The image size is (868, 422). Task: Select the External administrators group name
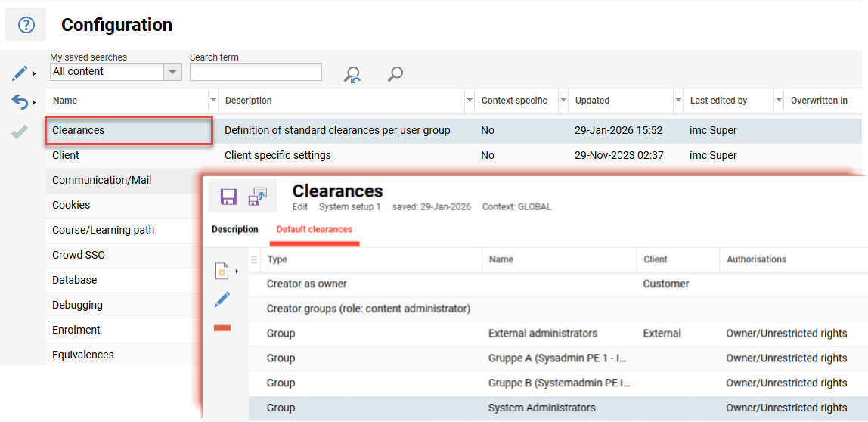click(x=543, y=334)
